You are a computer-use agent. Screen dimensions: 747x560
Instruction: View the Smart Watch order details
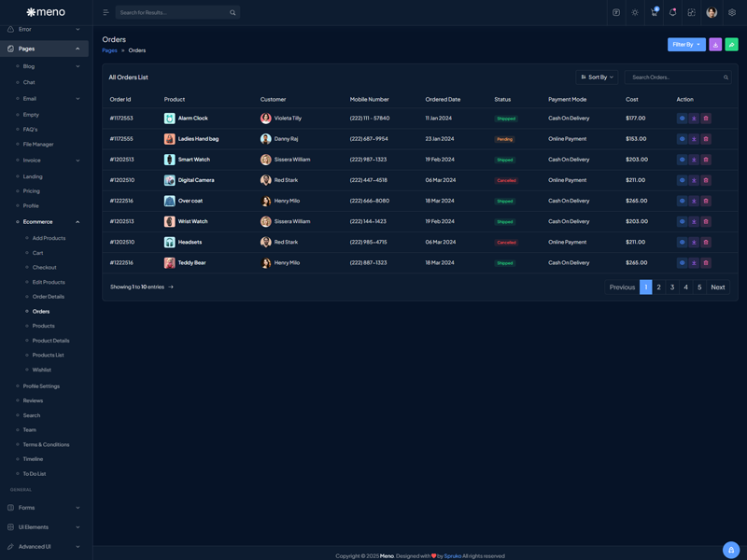click(x=682, y=160)
